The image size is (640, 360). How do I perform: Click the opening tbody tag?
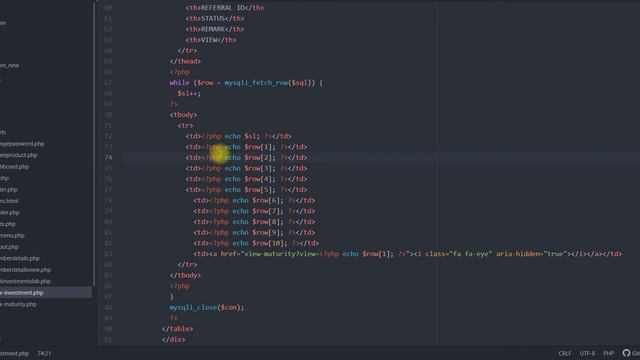[x=183, y=115]
